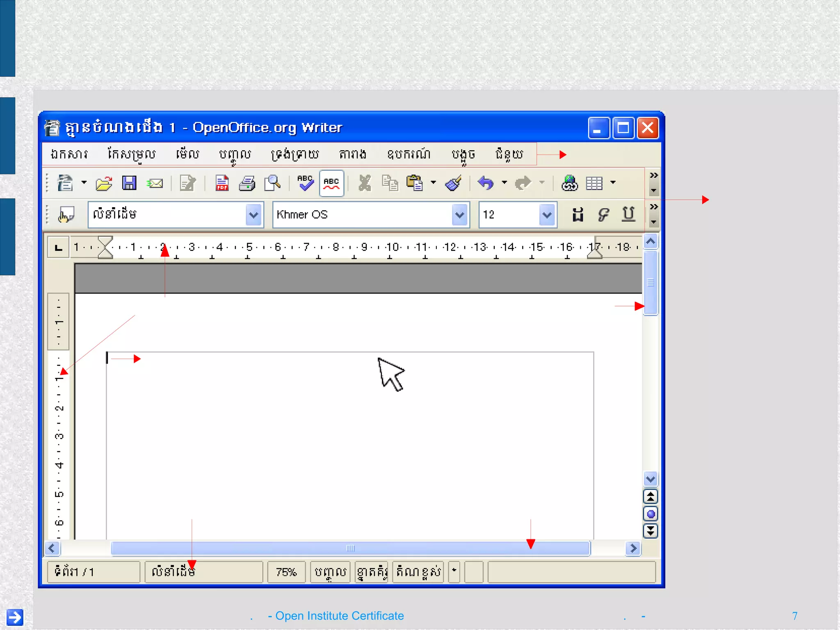This screenshot has height=630, width=840.
Task: Toggle the Underline formatting button
Action: [628, 214]
